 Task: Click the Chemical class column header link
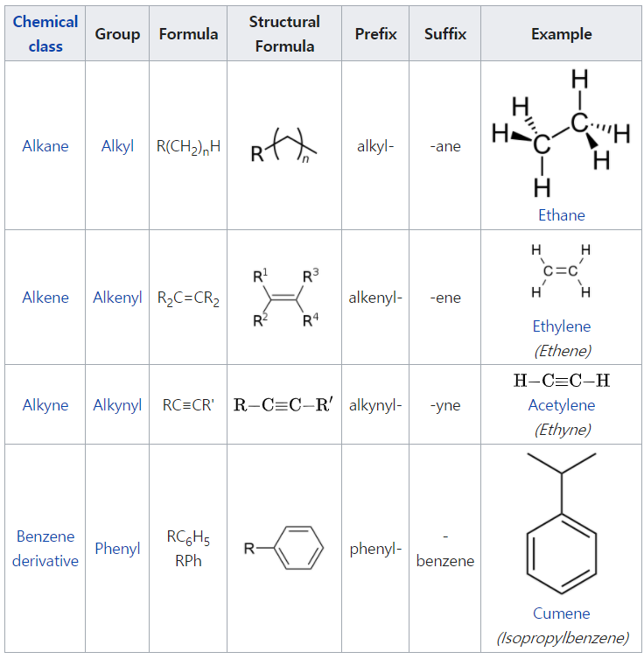click(45, 33)
